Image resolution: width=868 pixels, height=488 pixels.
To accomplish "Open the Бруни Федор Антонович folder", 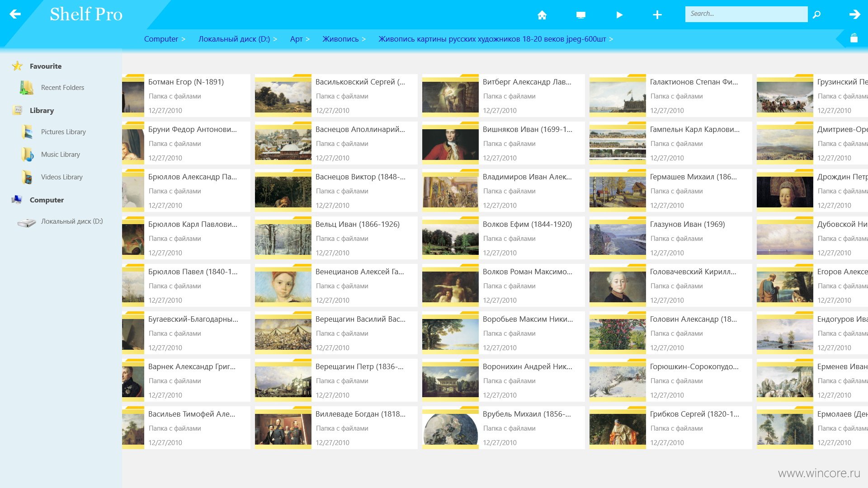I will pos(186,143).
